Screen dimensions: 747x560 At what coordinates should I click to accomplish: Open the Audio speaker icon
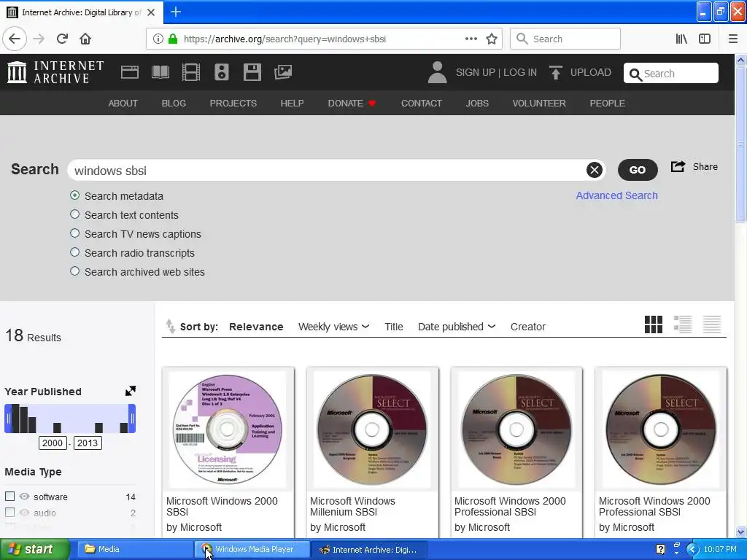click(222, 72)
